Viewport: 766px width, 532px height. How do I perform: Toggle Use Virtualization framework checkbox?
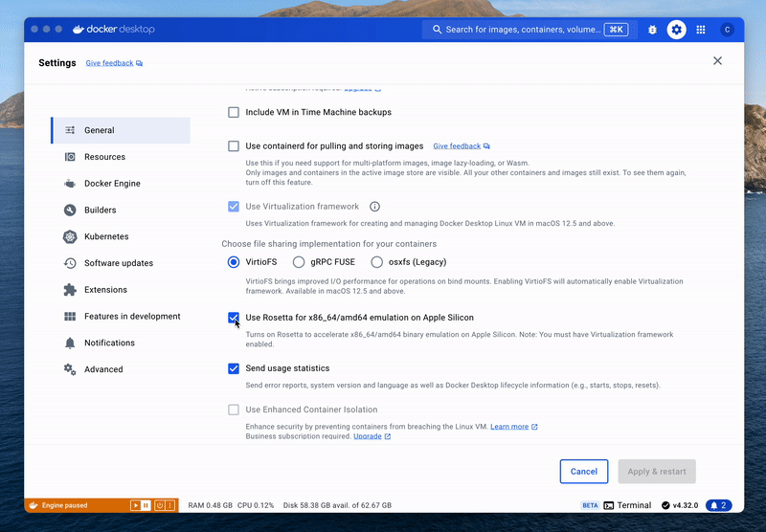(234, 207)
